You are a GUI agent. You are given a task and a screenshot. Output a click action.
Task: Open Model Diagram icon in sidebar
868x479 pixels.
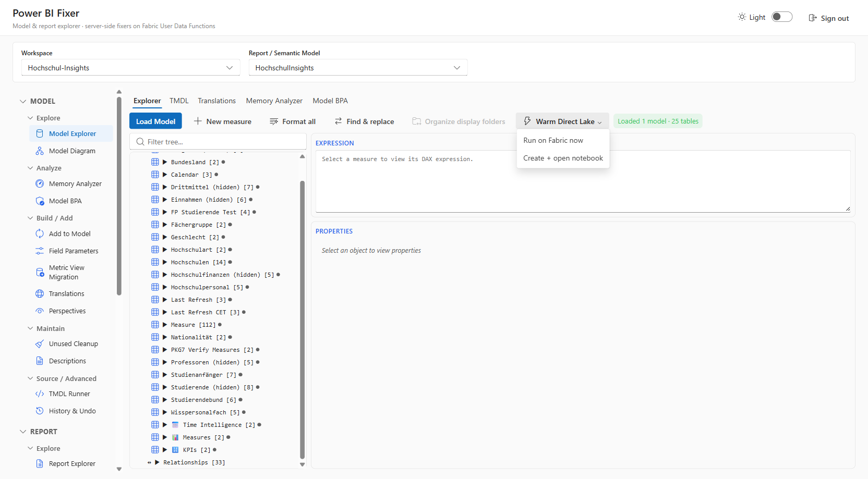click(x=40, y=151)
